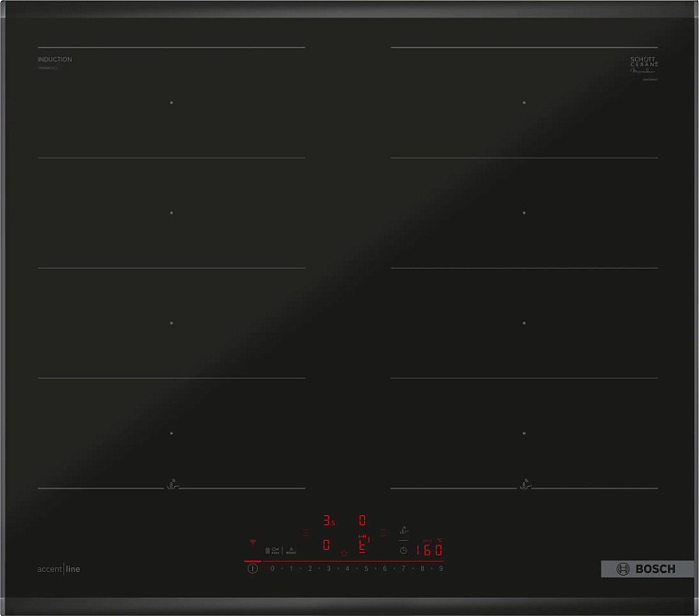Select the zone showing 3.5

(329, 521)
